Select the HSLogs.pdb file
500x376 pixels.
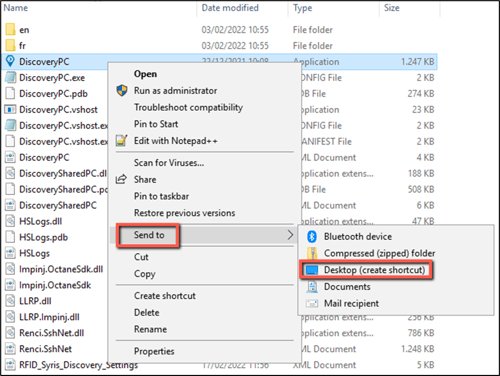43,237
